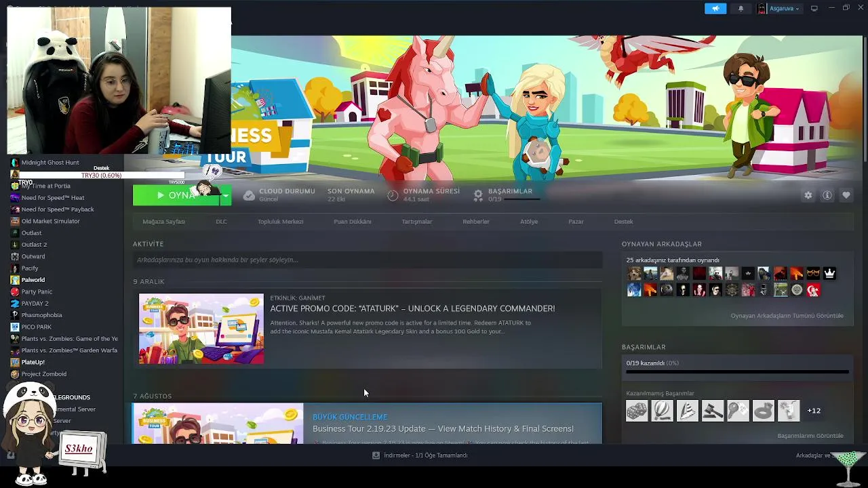Click the Cloud Durumu status icon
The image size is (868, 488).
249,195
